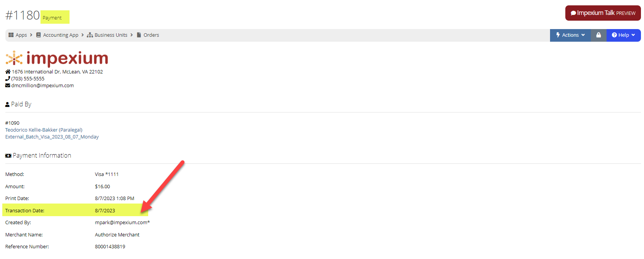Click the Impexium logo

click(x=57, y=59)
